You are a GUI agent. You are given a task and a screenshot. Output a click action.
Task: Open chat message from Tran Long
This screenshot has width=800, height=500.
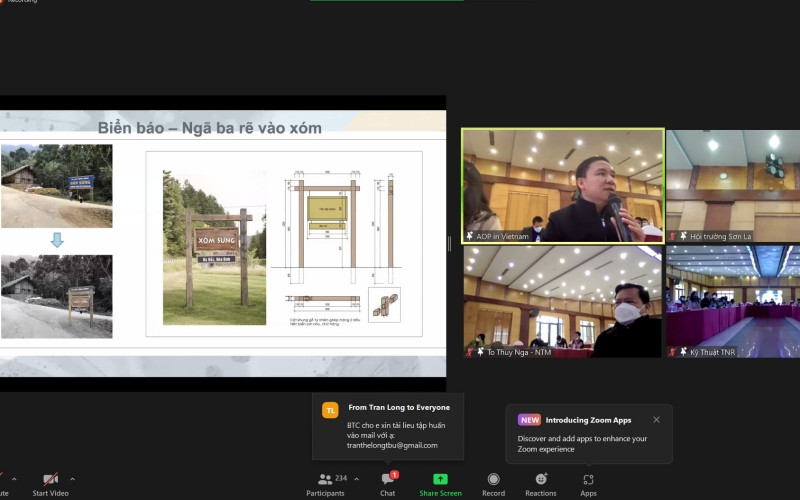pyautogui.click(x=397, y=432)
